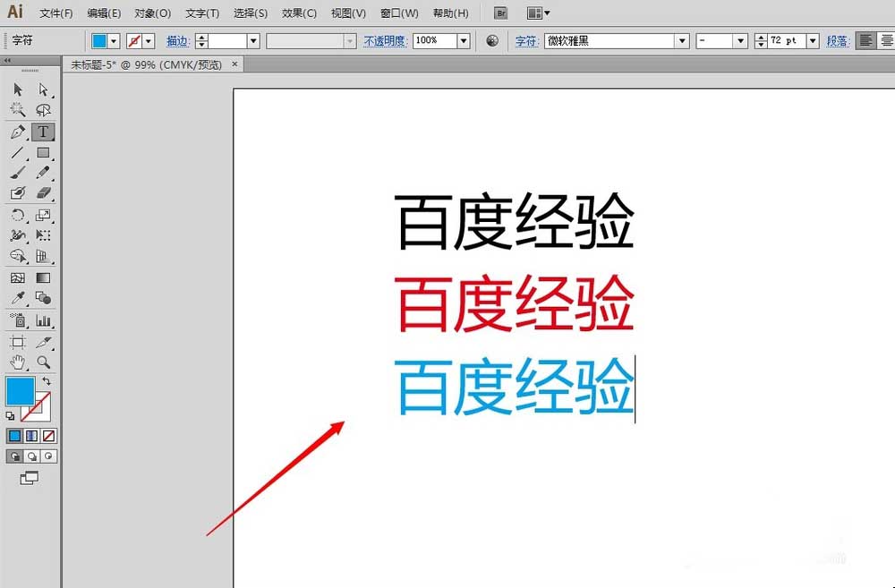Viewport: 895px width, 588px height.
Task: Select the Rotate tool
Action: click(18, 215)
